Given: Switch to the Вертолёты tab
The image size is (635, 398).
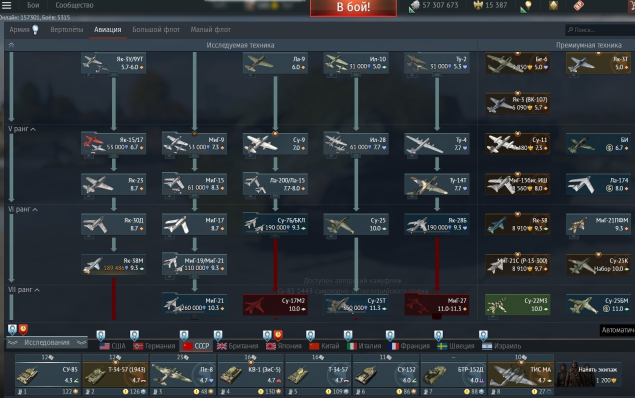Looking at the screenshot, I should [x=67, y=30].
